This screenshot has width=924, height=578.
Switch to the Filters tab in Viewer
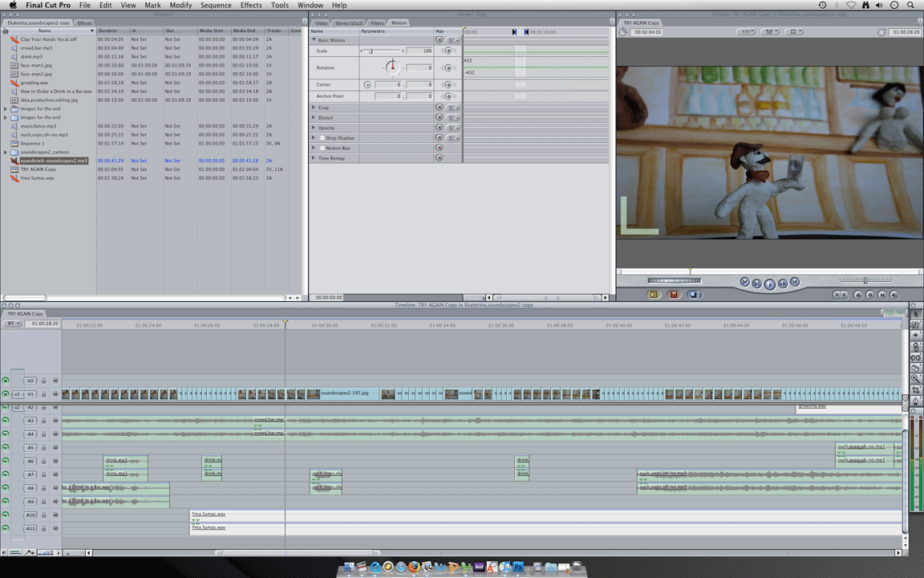click(x=377, y=23)
